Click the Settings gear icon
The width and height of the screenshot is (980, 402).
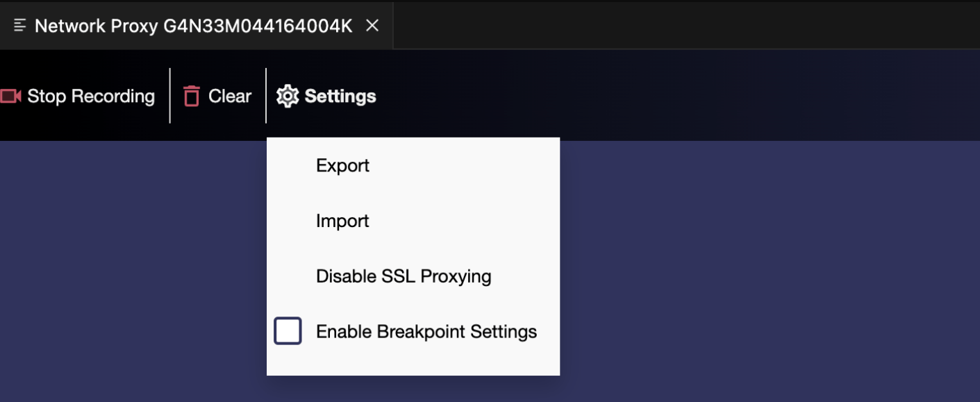coord(288,96)
